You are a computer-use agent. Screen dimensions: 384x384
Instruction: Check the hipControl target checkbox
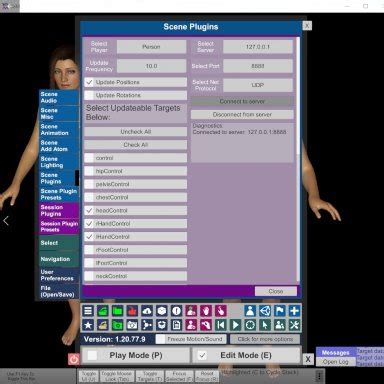point(89,171)
